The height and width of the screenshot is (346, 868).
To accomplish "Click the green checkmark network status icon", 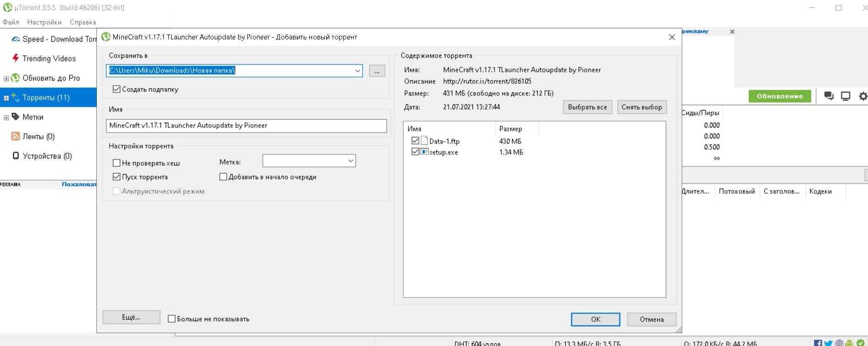I will click(x=860, y=343).
